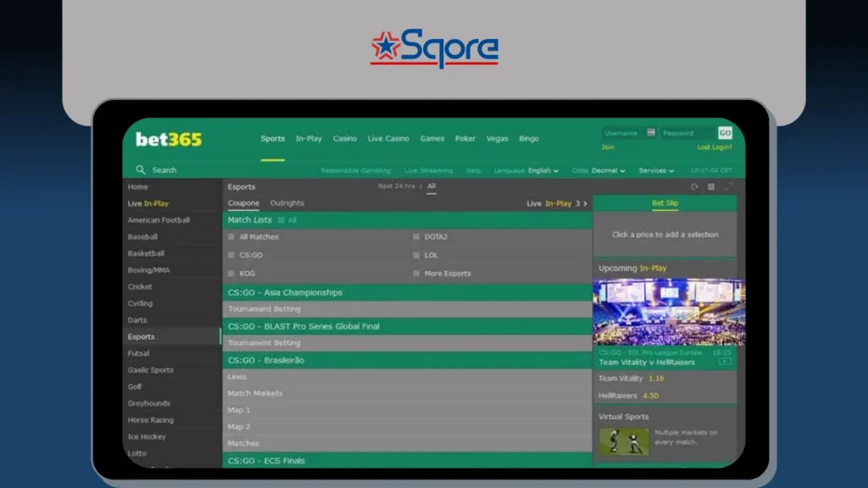Screen dimensions: 868x488
Task: Click the Sqore logo
Action: point(435,48)
